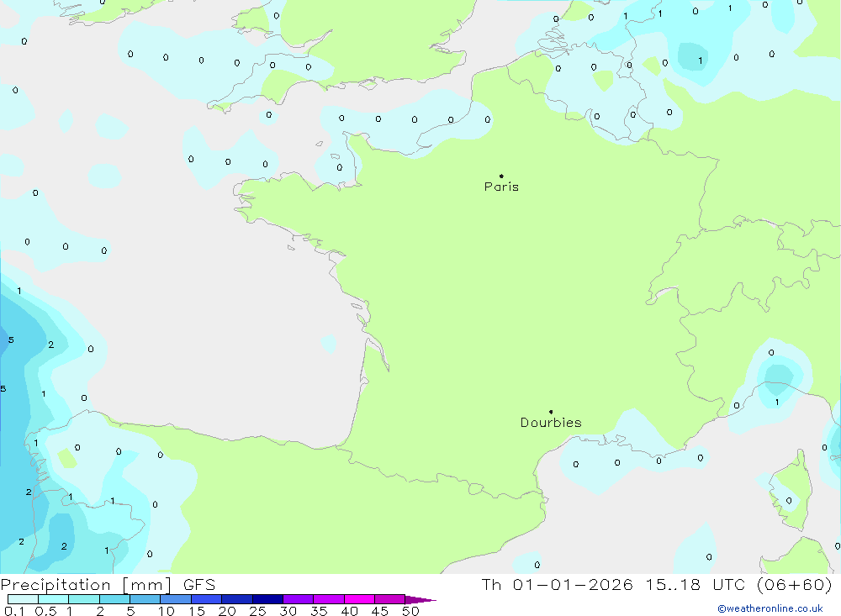The width and height of the screenshot is (841, 616).
Task: Click the legend value label 25
Action: point(257,611)
